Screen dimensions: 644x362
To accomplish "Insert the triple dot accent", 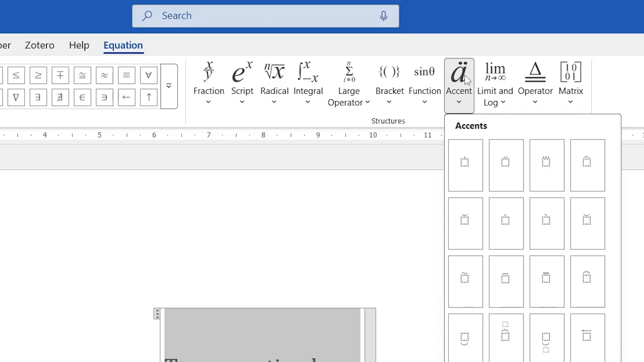I will pyautogui.click(x=547, y=165).
